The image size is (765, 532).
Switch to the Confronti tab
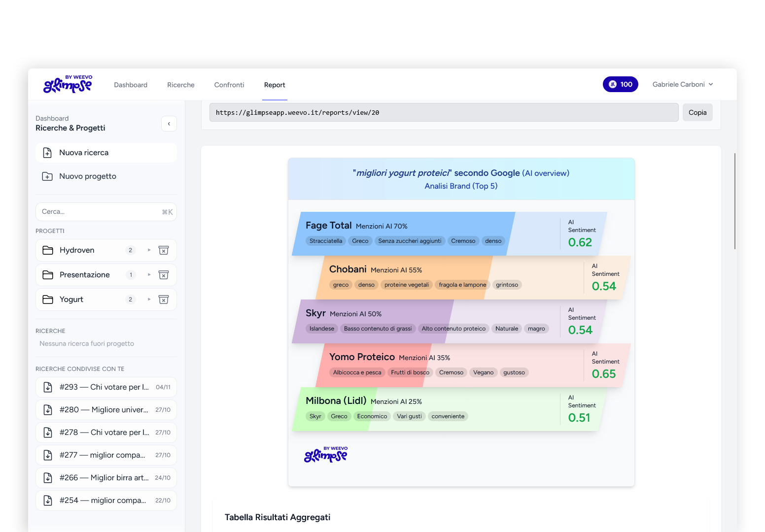(x=229, y=85)
